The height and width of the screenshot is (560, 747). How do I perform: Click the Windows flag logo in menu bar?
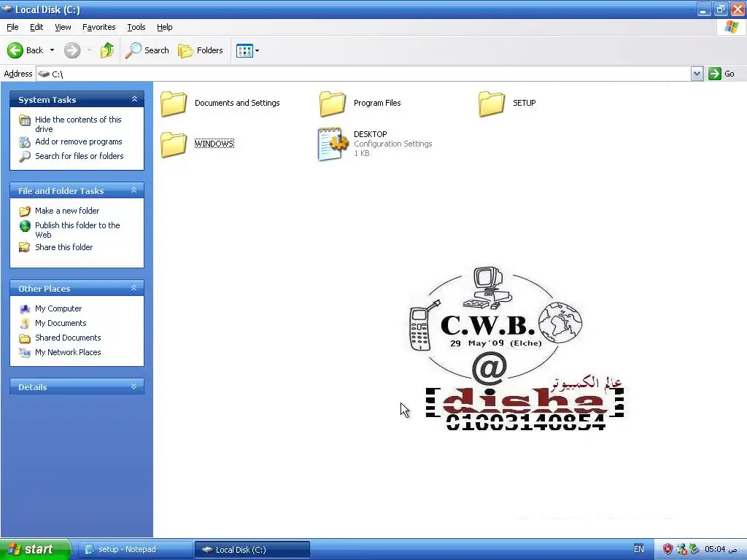pyautogui.click(x=732, y=27)
